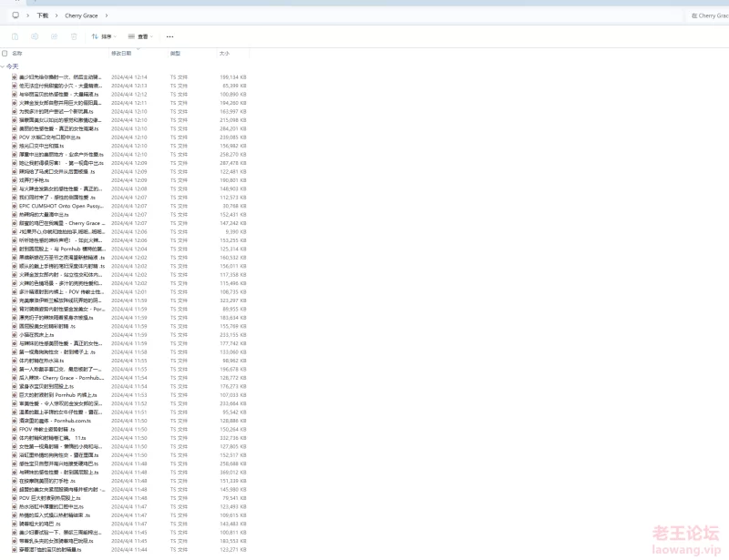Click the file icon of the 30,768 KB file
Viewport: 729px width, 560px height.
pyautogui.click(x=15, y=206)
